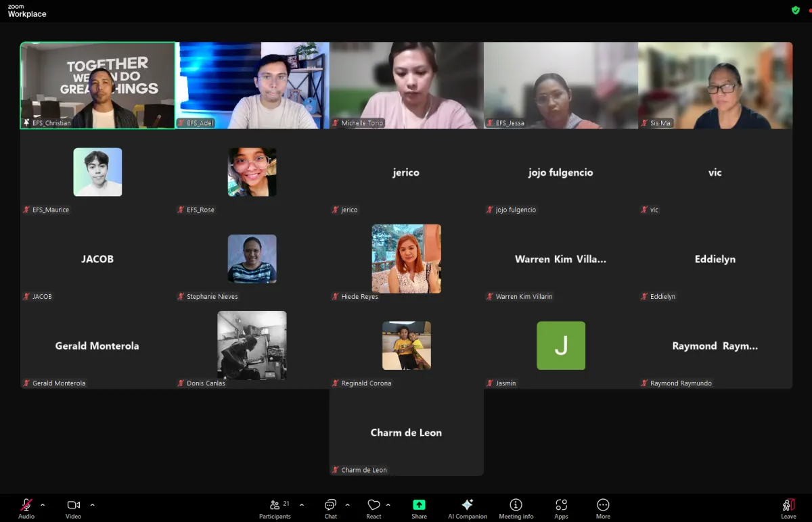The image size is (812, 522).
Task: Click muted mic icon beside Gerald Monterola
Action: point(27,383)
